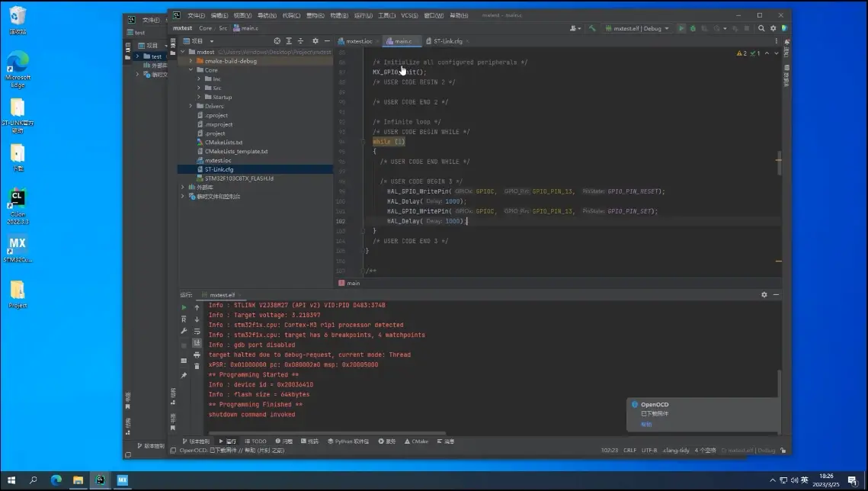This screenshot has height=491, width=868.
Task: Click help link in OpenOCD notification
Action: coord(645,424)
